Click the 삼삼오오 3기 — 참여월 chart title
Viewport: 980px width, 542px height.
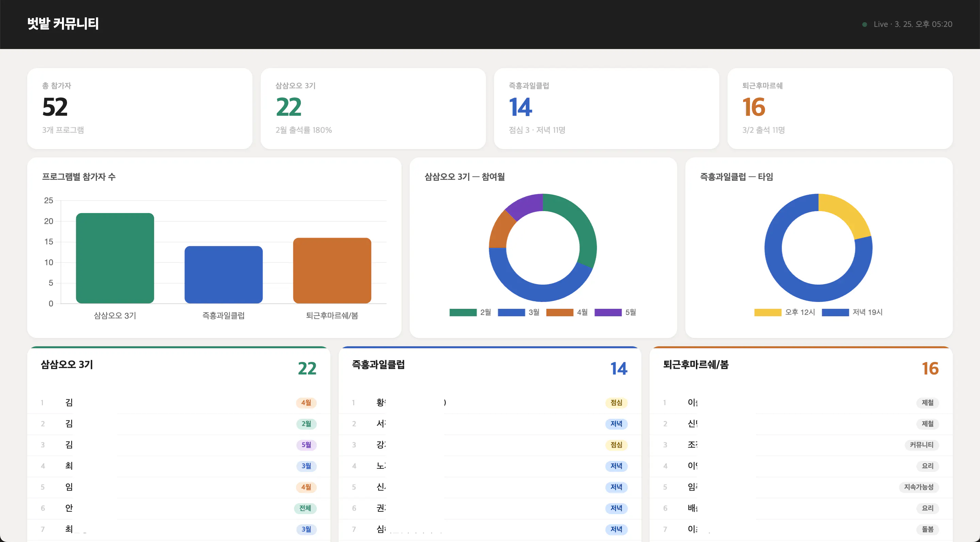(x=464, y=177)
